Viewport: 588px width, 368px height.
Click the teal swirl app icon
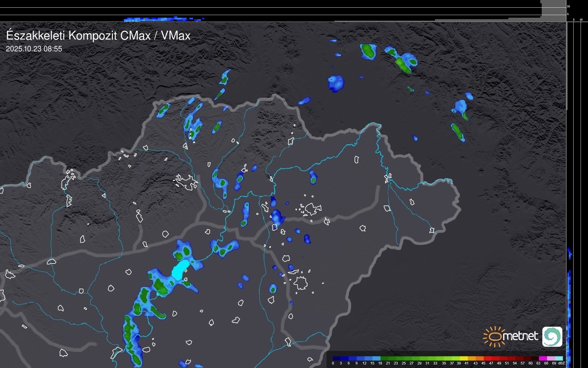pyautogui.click(x=552, y=336)
